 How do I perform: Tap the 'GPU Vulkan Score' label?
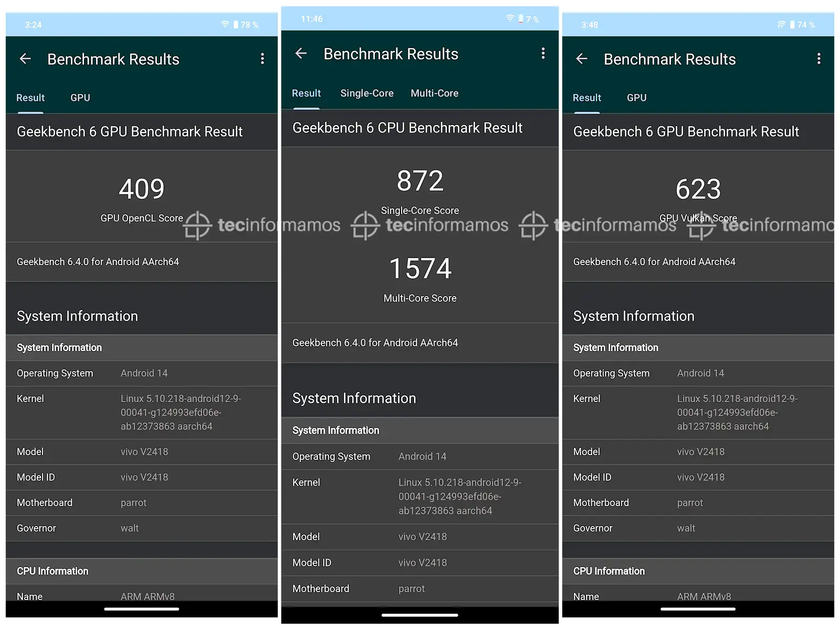(698, 218)
